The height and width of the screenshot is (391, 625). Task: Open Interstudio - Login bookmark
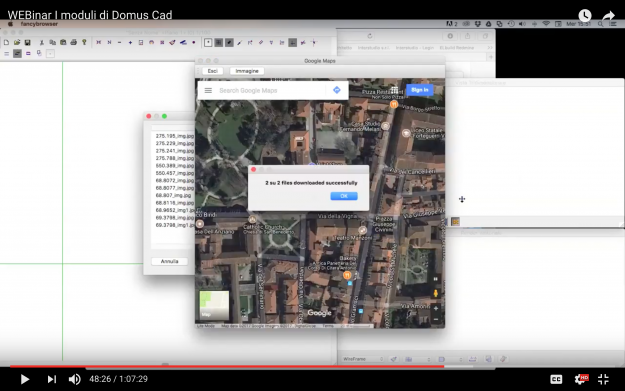415,48
